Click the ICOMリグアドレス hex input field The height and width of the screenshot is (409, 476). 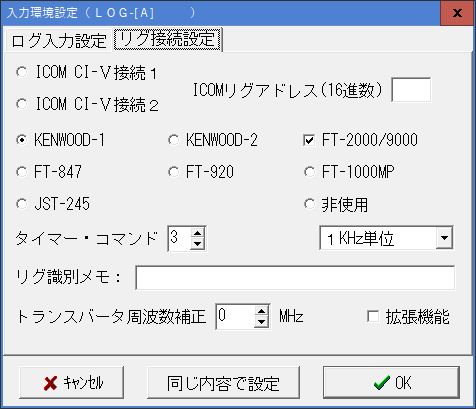(x=411, y=90)
